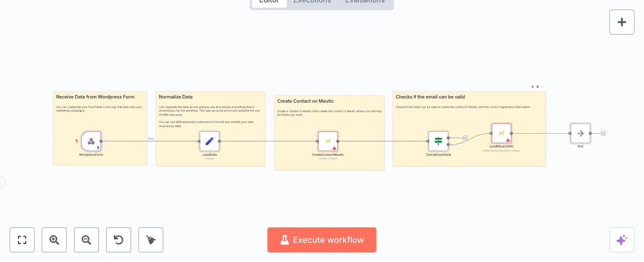This screenshot has height=262, width=644.
Task: Open the LeadMauticDNC node
Action: [501, 133]
